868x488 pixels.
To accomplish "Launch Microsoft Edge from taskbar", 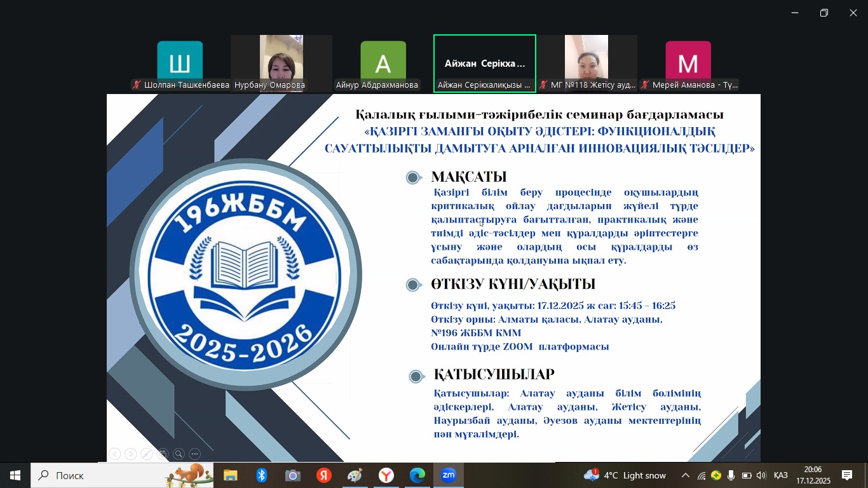I will click(417, 475).
